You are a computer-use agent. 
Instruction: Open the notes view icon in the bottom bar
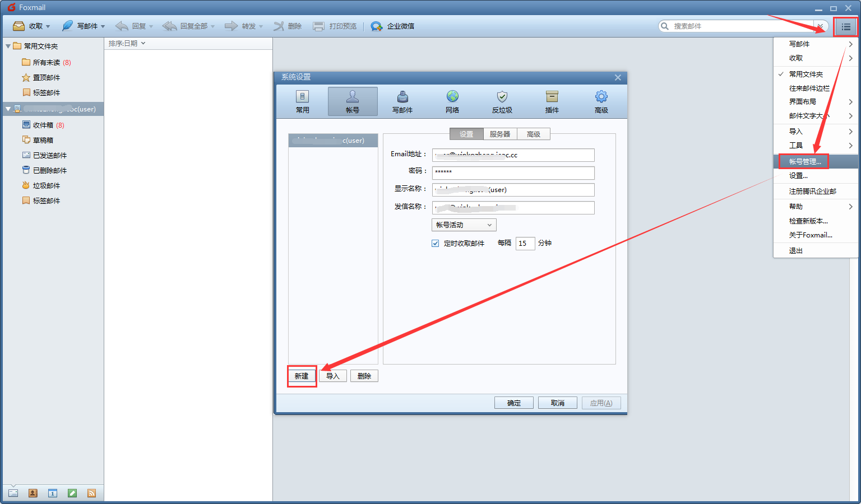(x=72, y=493)
